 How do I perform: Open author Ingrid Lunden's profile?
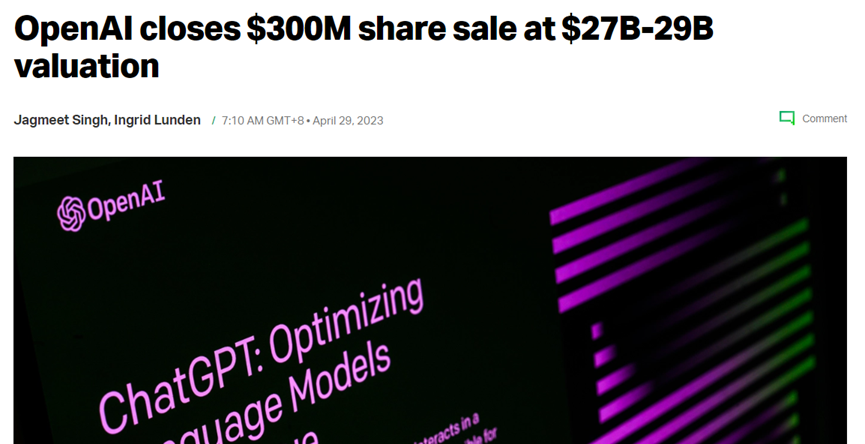tap(157, 120)
